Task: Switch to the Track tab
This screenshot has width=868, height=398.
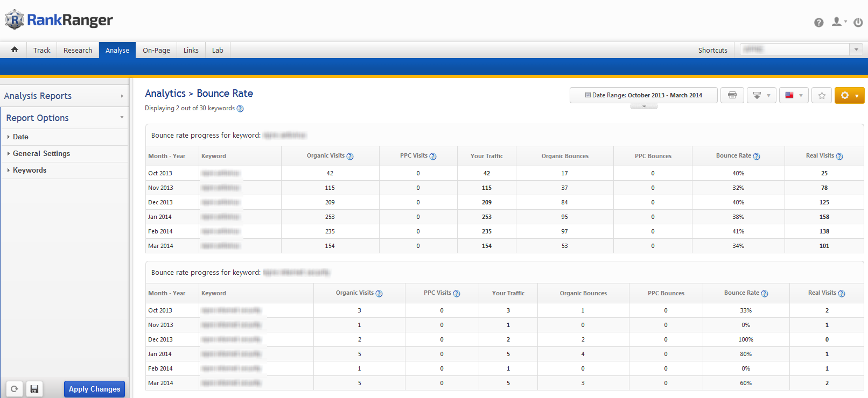Action: (41, 50)
